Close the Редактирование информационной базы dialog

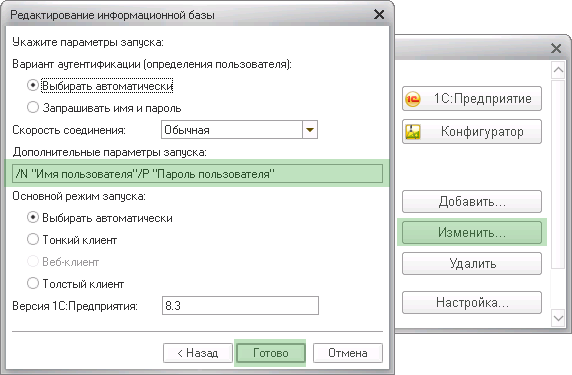[x=379, y=15]
